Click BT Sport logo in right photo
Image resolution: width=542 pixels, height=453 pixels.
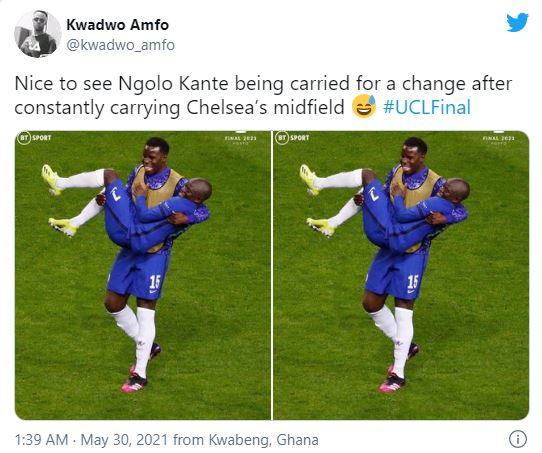(x=293, y=138)
